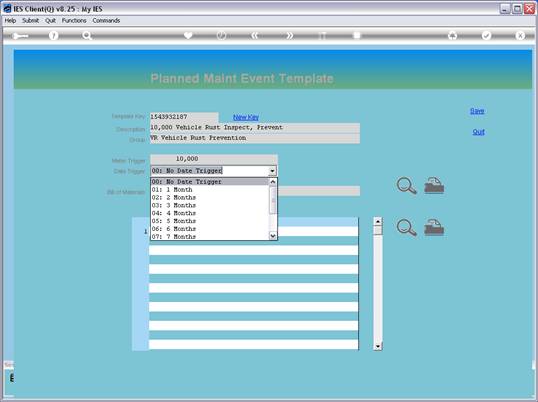Go forward with the double right arrow icon
Screen dimensions: 538x402
(290, 35)
